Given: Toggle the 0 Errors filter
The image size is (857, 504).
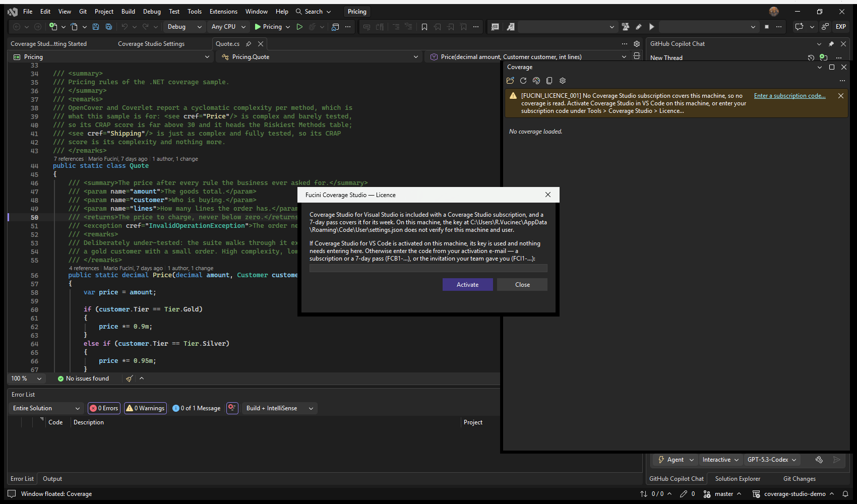Looking at the screenshot, I should [104, 408].
